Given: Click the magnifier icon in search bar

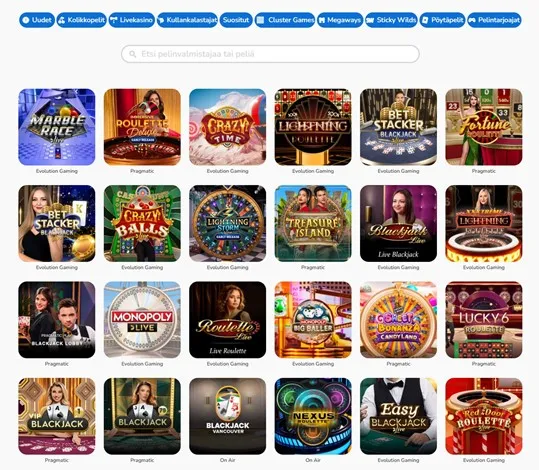Looking at the screenshot, I should 133,54.
